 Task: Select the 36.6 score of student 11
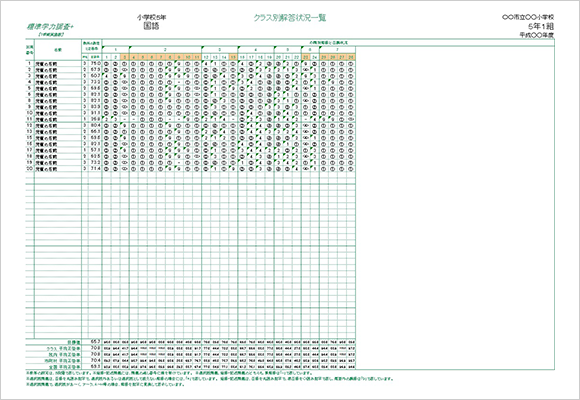click(x=95, y=119)
